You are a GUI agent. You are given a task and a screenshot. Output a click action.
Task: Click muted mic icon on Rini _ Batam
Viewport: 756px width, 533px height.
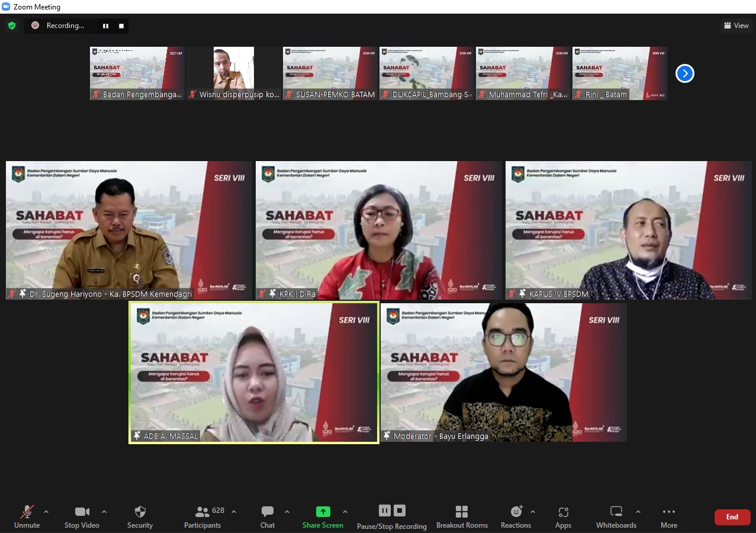coord(579,94)
